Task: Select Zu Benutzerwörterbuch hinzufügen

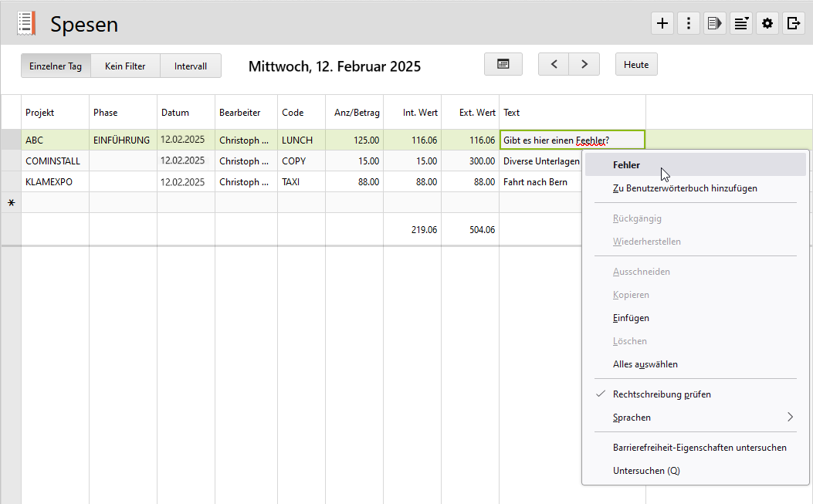Action: pos(685,188)
